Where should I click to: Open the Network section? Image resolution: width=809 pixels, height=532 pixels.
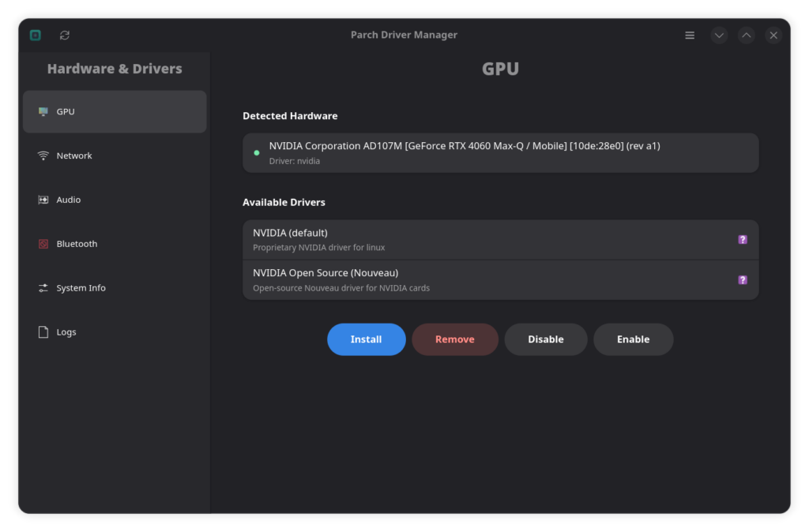(x=115, y=155)
